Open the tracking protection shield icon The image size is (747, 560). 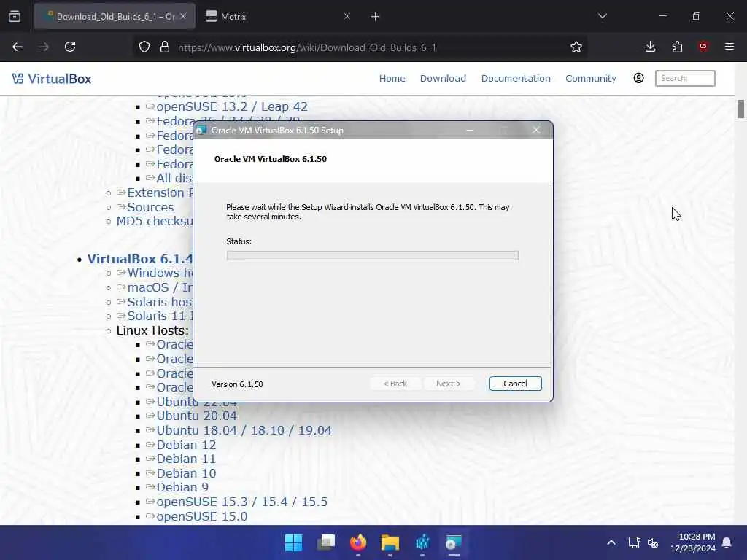click(x=144, y=47)
